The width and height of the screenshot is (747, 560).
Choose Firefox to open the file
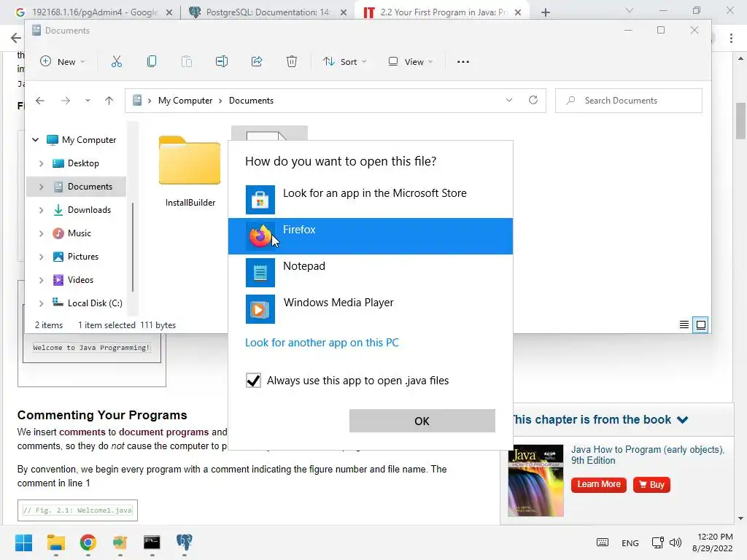tap(370, 236)
